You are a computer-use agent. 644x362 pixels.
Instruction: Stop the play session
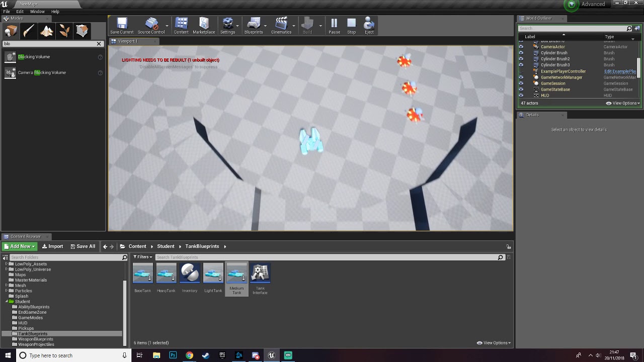pos(351,26)
